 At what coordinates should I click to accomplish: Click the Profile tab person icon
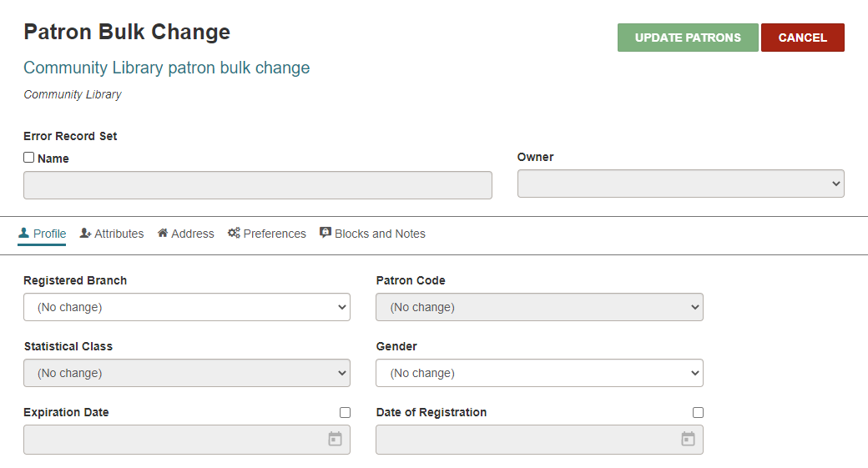(x=23, y=233)
